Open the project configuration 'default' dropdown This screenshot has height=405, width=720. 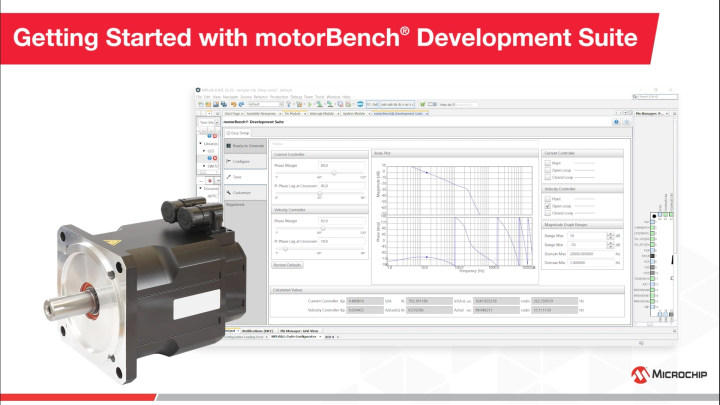click(263, 103)
